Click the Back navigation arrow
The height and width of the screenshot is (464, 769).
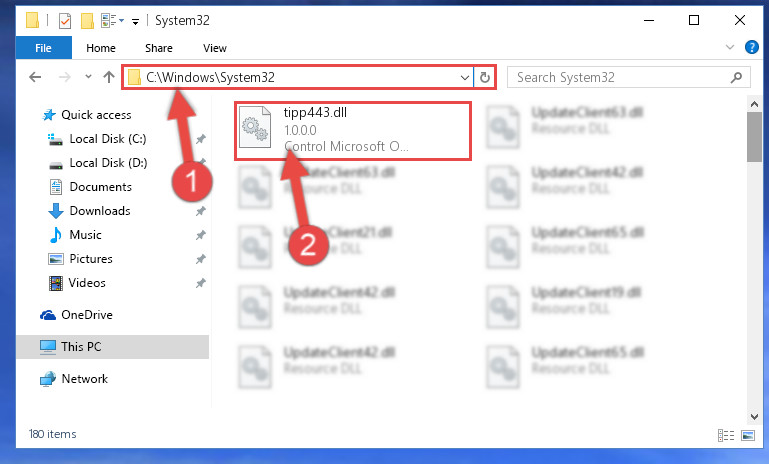pyautogui.click(x=35, y=77)
